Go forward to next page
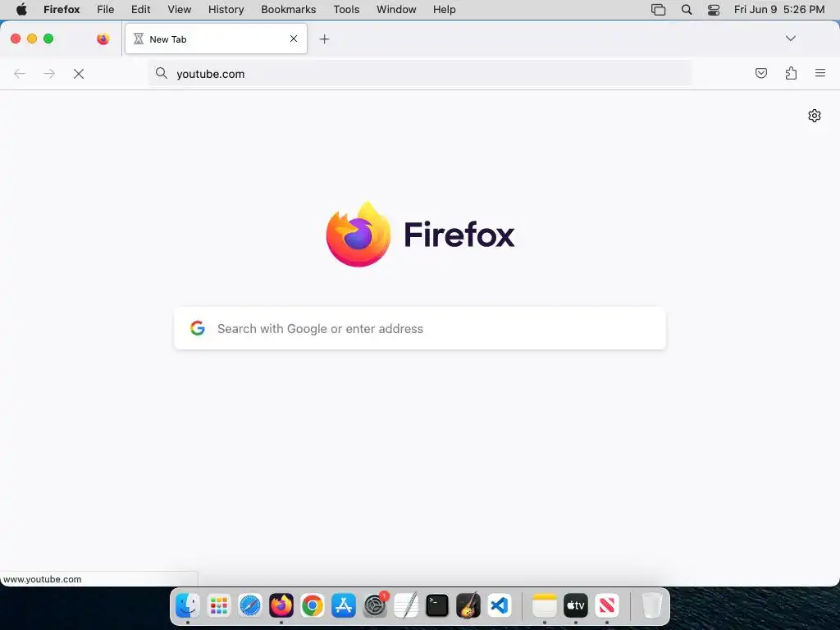The width and height of the screenshot is (840, 630). tap(49, 74)
